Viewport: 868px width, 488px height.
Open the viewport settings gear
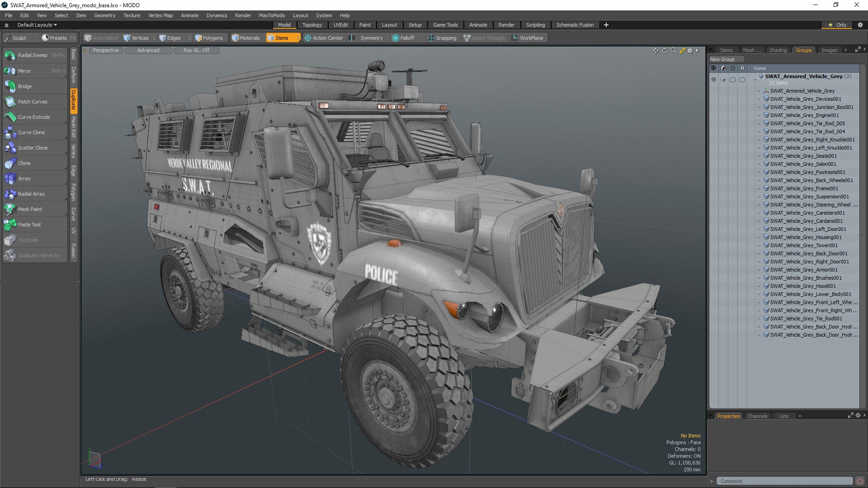690,51
